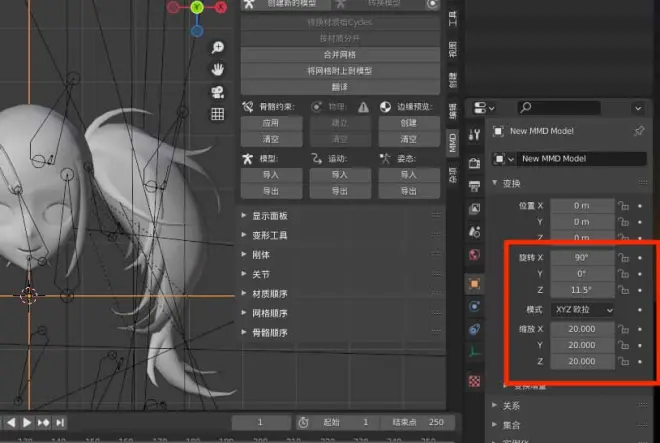The image size is (660, 443).
Task: Toggle the lock for 旋转 X
Action: pos(623,258)
